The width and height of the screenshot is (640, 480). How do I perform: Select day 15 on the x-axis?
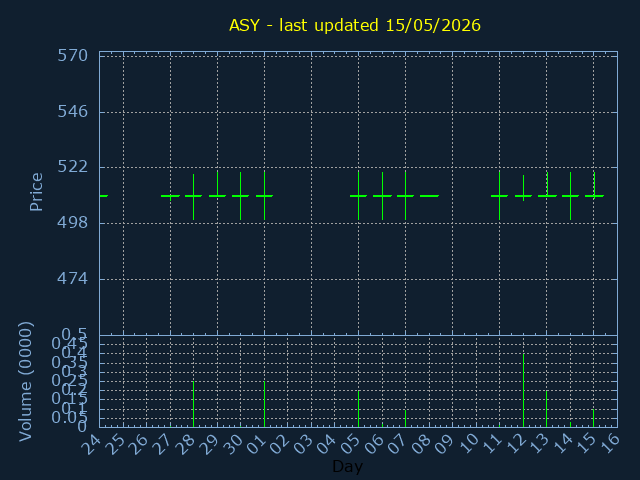tap(585, 443)
